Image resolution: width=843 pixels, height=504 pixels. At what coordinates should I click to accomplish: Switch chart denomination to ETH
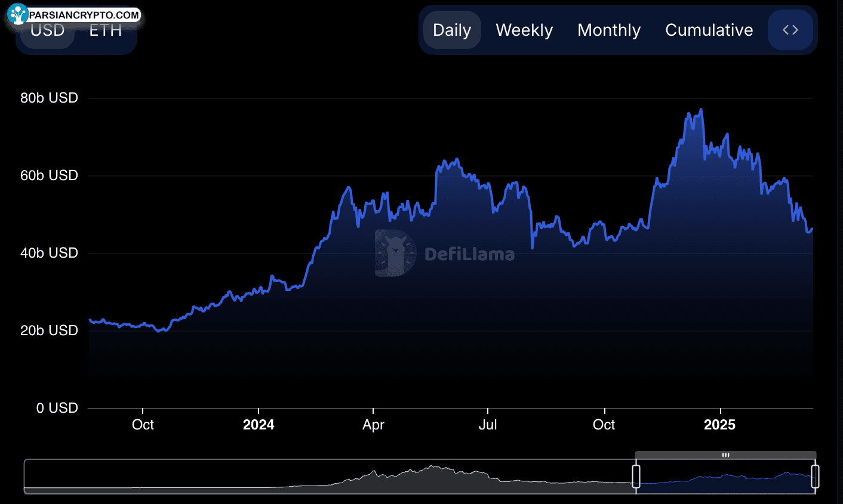pos(106,31)
